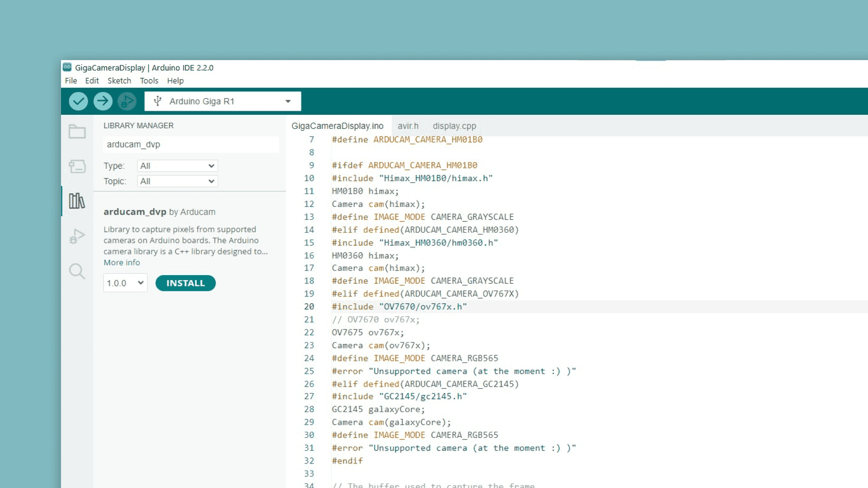Open the Debug sidebar icon
The image size is (868, 488).
[x=77, y=236]
